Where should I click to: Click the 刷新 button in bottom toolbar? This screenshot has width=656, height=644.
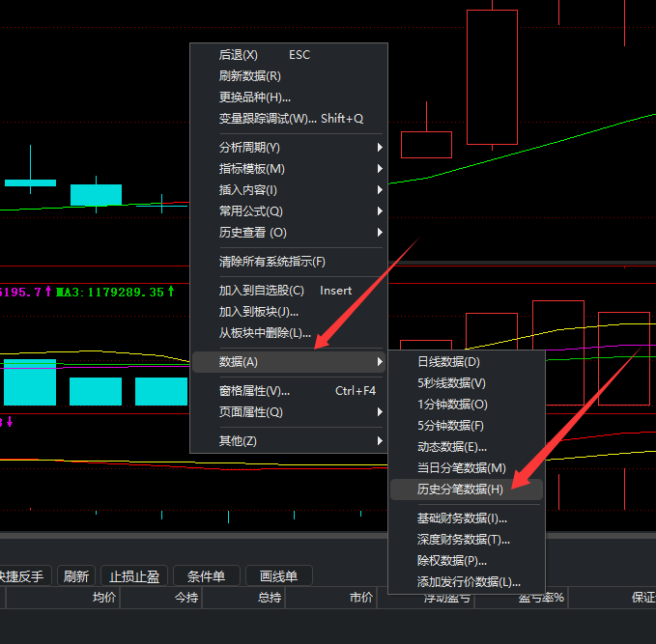tap(76, 576)
